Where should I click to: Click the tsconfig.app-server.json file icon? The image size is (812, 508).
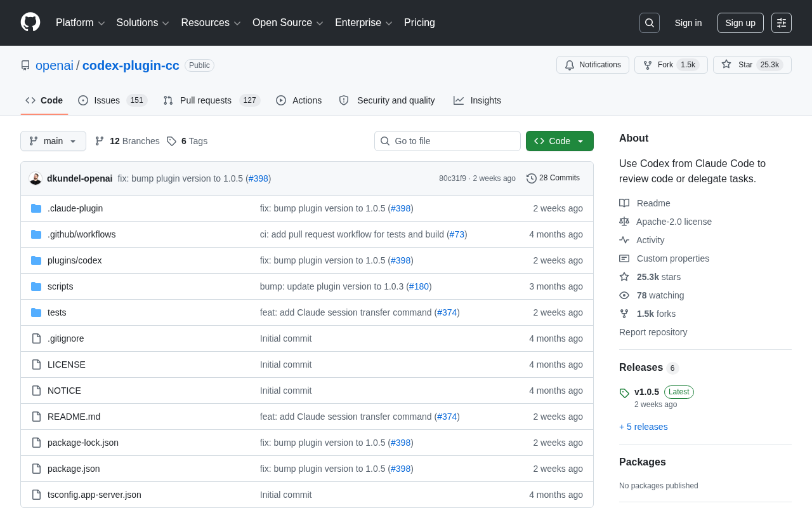[x=36, y=495]
